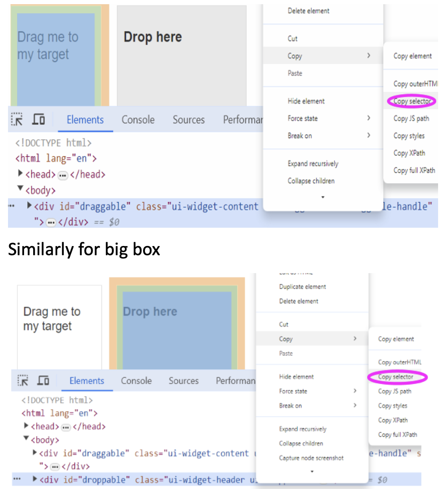Click inspect element picker icon in upper DevTools
This screenshot has height=489, width=448.
(17, 119)
